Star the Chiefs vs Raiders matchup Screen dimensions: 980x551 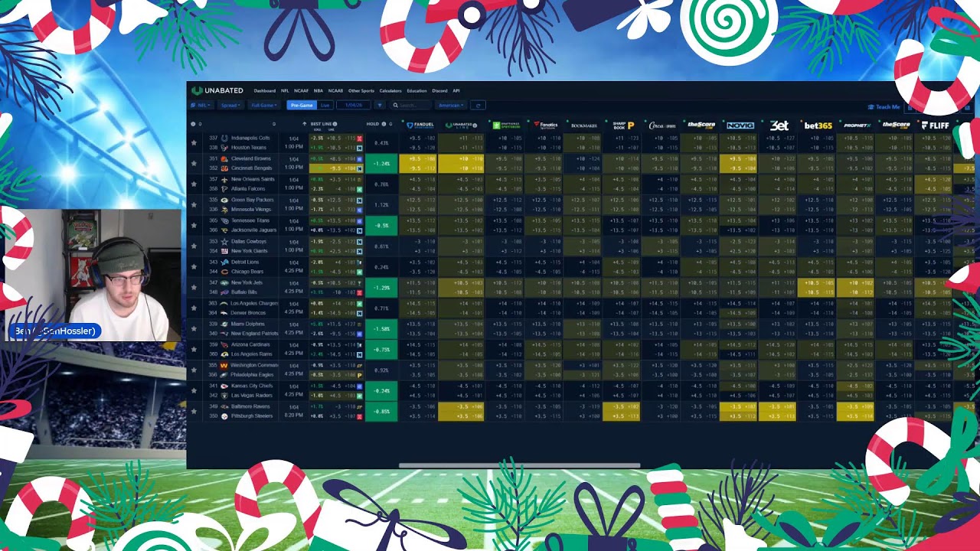point(194,391)
